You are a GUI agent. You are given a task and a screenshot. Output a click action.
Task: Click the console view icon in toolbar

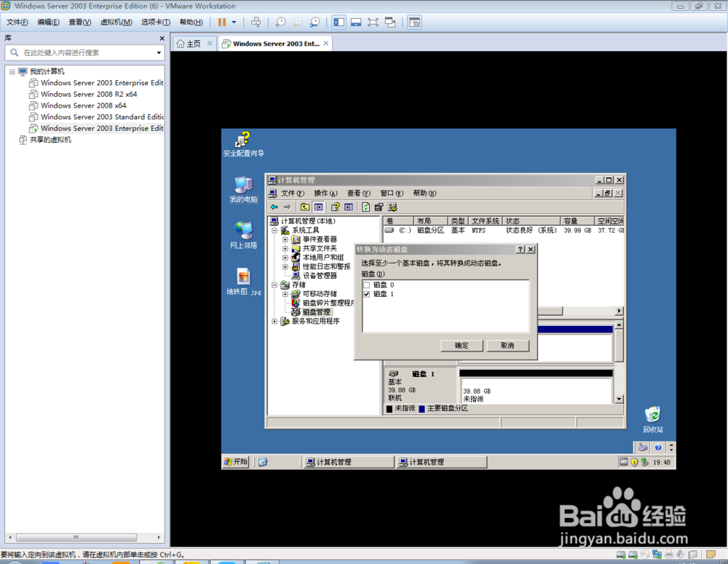(415, 23)
